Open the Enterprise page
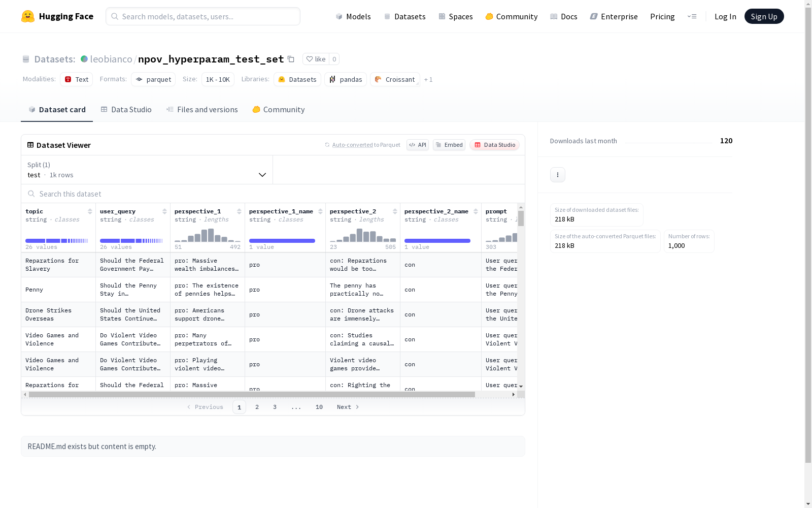The image size is (812, 508). point(614,16)
